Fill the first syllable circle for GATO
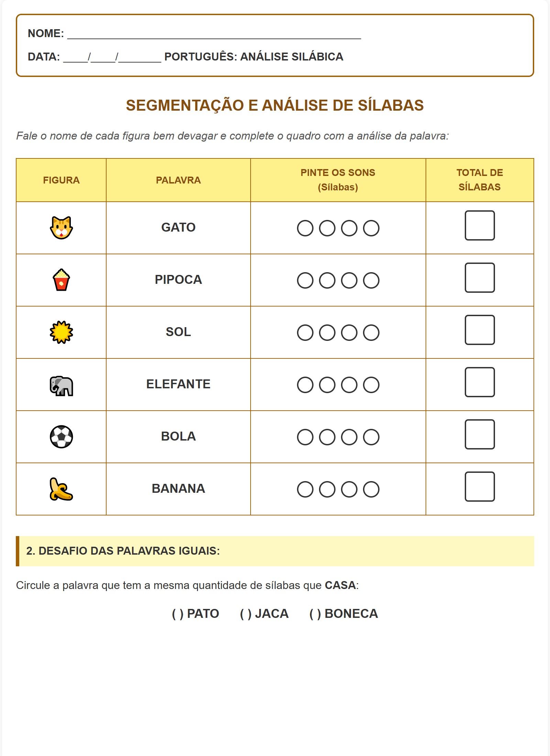 pyautogui.click(x=305, y=228)
